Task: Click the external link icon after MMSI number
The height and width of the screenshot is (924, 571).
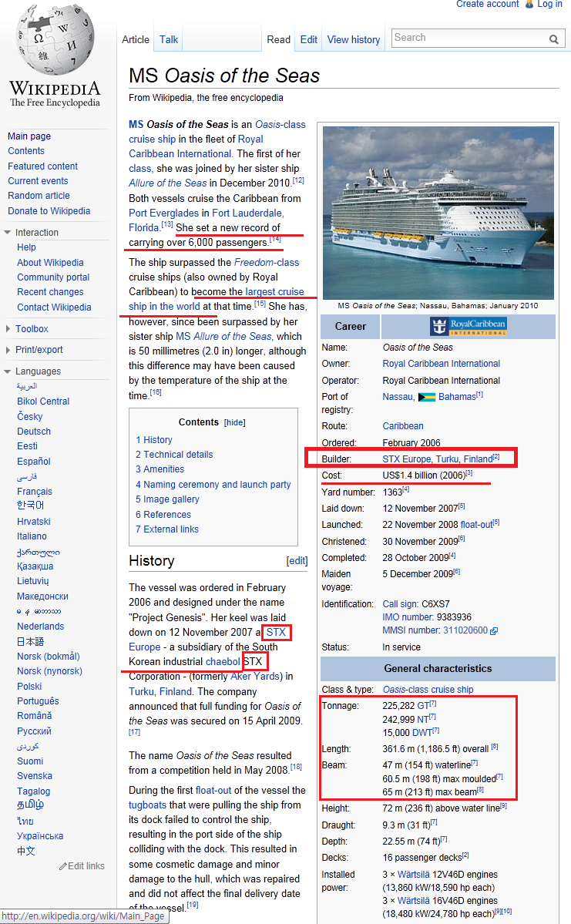Action: click(x=495, y=630)
